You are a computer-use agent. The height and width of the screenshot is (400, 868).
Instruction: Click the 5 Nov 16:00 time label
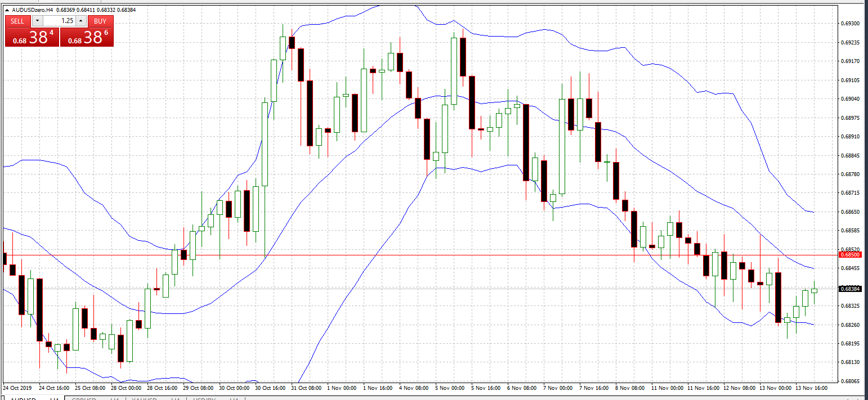coord(486,388)
